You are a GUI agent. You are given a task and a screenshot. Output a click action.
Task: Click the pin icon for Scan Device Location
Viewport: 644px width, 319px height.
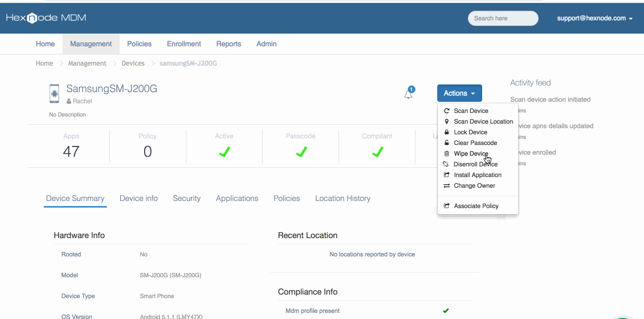pyautogui.click(x=446, y=122)
